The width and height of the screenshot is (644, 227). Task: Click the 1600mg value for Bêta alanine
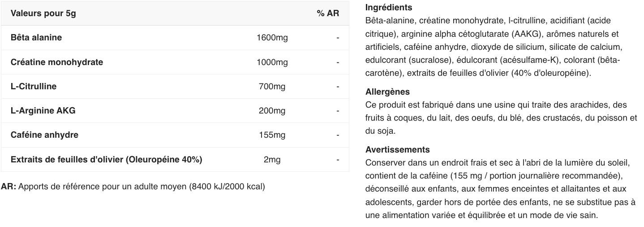[272, 38]
